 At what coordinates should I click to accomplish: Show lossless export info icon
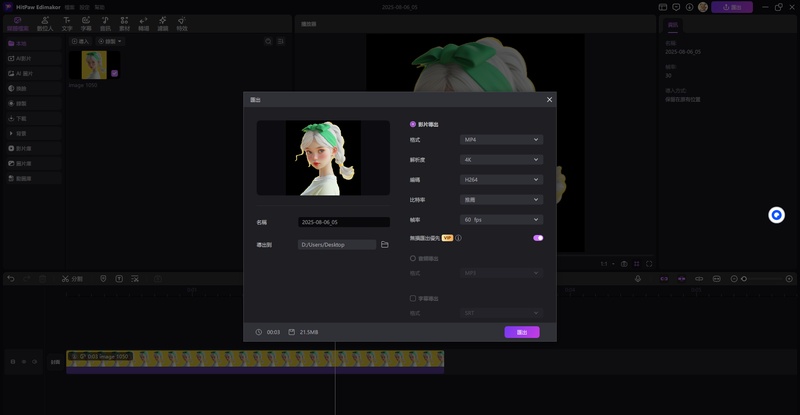pos(459,238)
